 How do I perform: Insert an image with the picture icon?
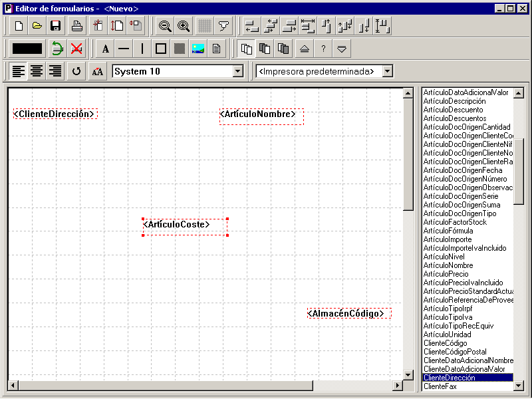pos(198,49)
